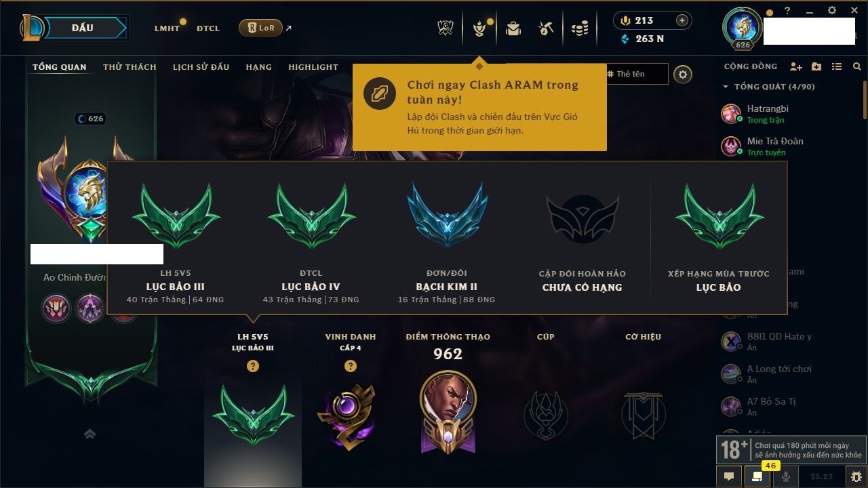
Task: Switch to the LỊCH SỬ ĐẤU tab
Action: pos(201,67)
